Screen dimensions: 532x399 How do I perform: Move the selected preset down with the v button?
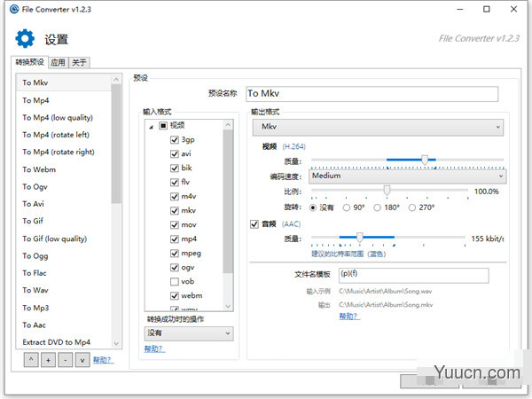click(82, 360)
